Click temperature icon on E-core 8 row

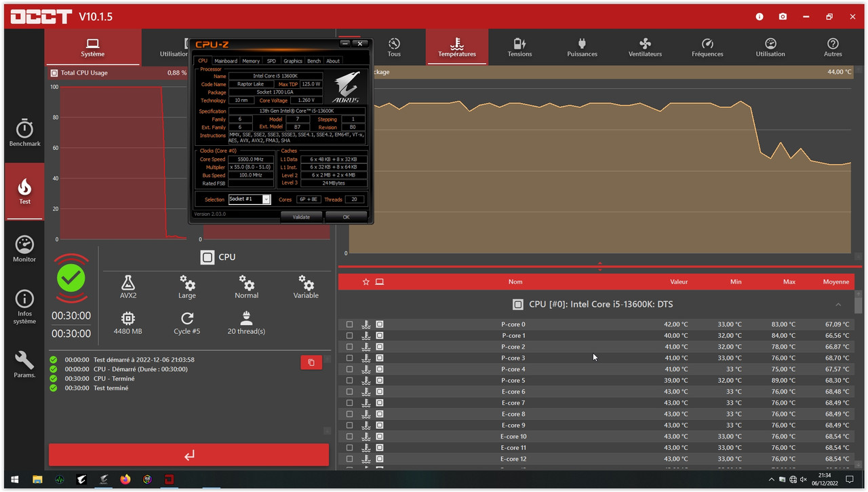coord(366,414)
